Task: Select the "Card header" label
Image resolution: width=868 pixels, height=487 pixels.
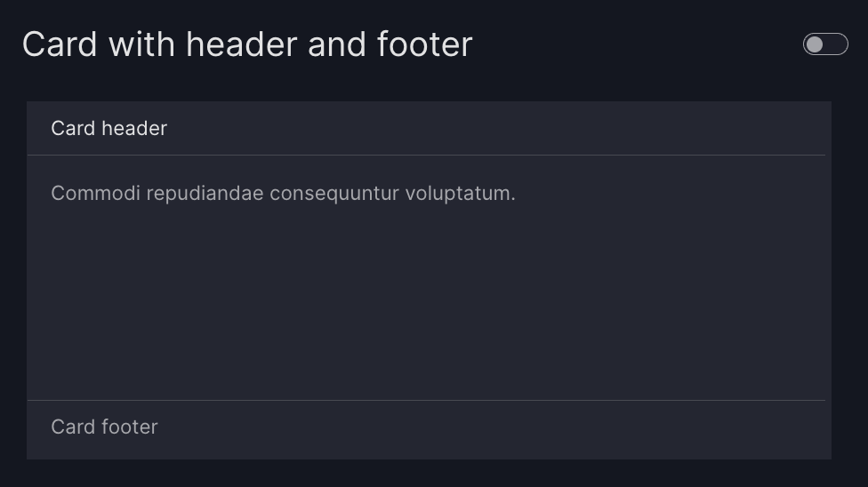Action: pos(108,129)
